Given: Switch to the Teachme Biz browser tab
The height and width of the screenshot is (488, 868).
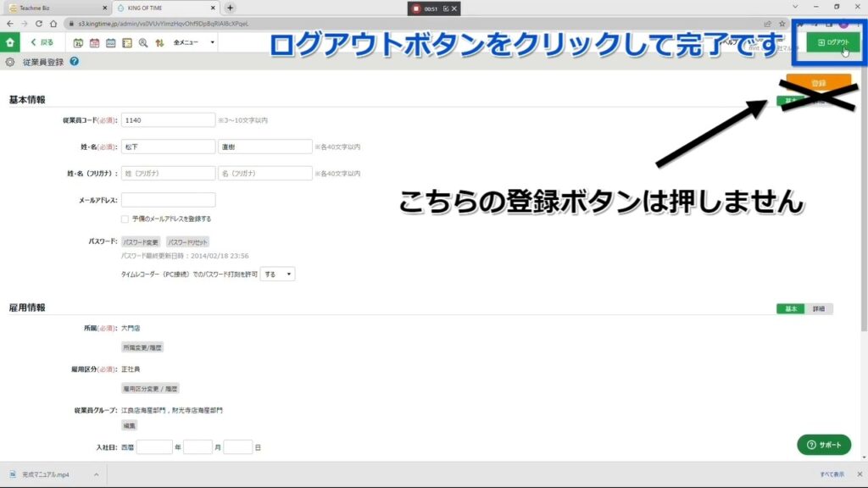Looking at the screenshot, I should tap(51, 8).
